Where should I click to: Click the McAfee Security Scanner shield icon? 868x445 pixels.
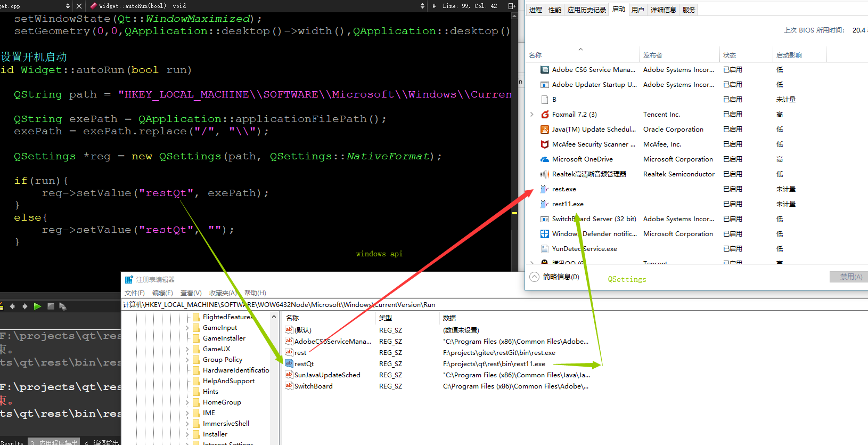pos(545,144)
